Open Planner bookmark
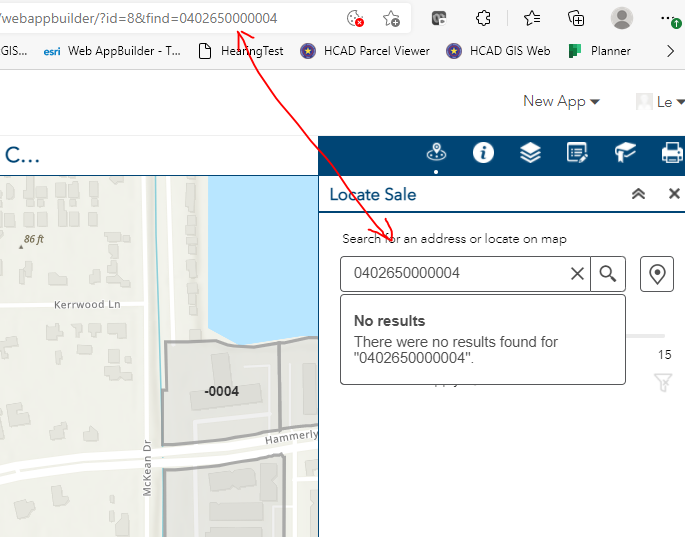Image resolution: width=685 pixels, height=537 pixels. 600,51
